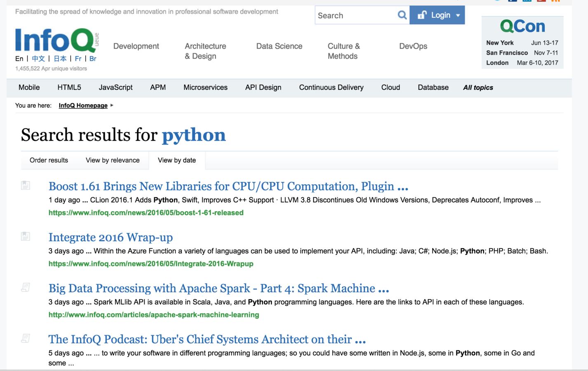
Task: Select the APM topic
Action: [158, 87]
